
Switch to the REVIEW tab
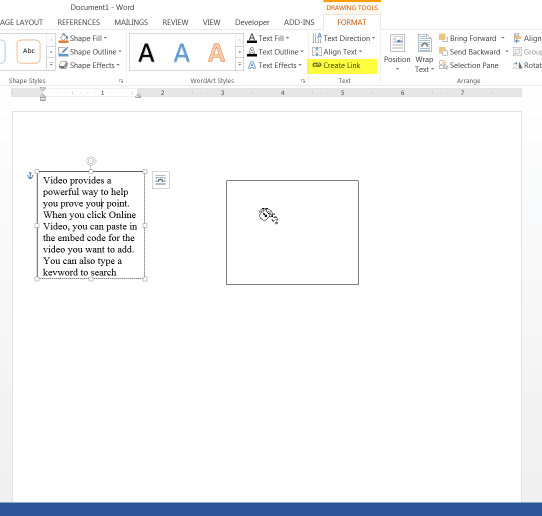175,22
